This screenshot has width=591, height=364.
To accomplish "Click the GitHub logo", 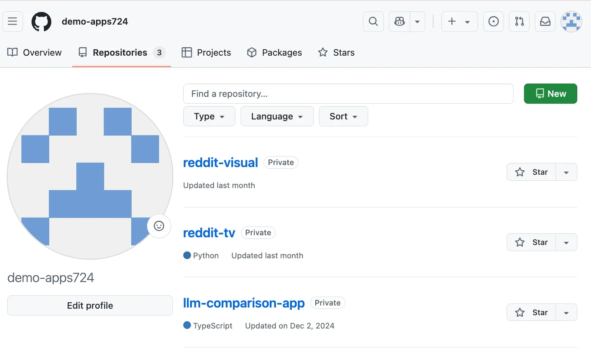I will click(x=41, y=21).
